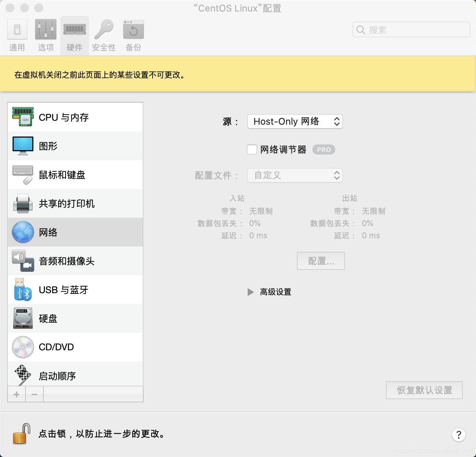This screenshot has height=457, width=476.
Task: Select the 硬盘 list row text
Action: 48,319
